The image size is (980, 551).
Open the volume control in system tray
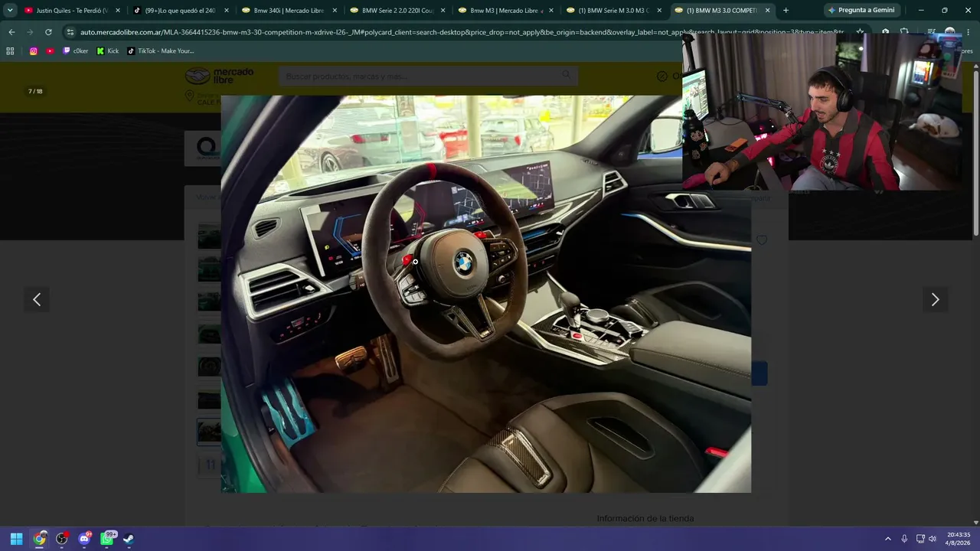tap(933, 539)
